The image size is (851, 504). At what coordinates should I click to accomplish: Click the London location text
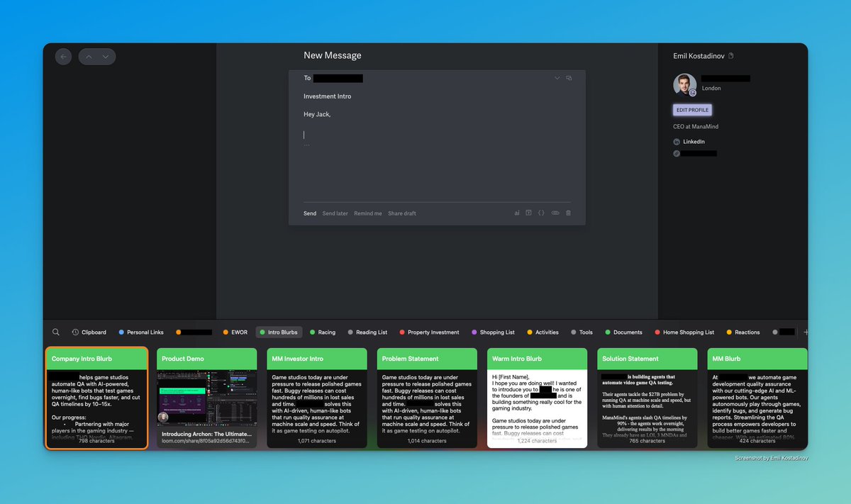click(711, 89)
